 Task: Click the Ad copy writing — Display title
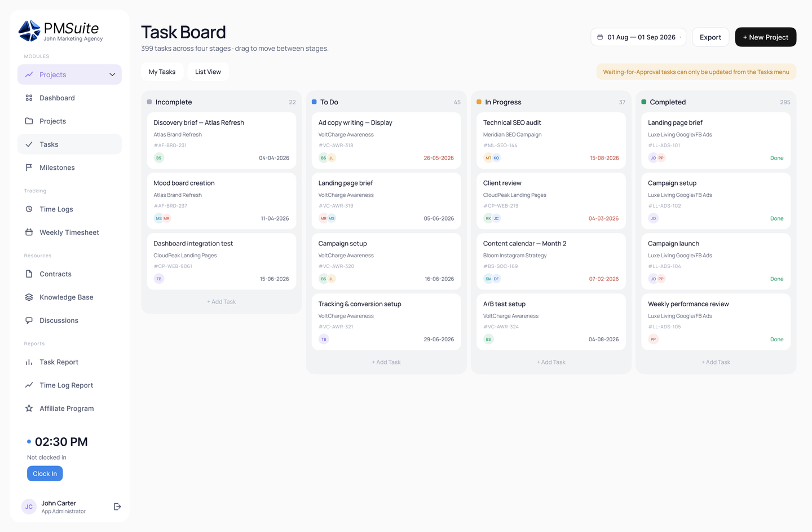click(355, 122)
